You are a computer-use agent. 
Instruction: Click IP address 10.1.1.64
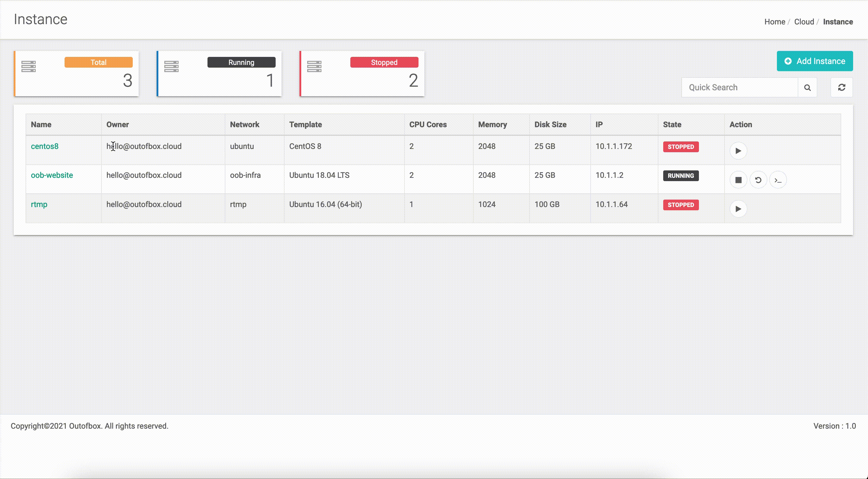612,205
